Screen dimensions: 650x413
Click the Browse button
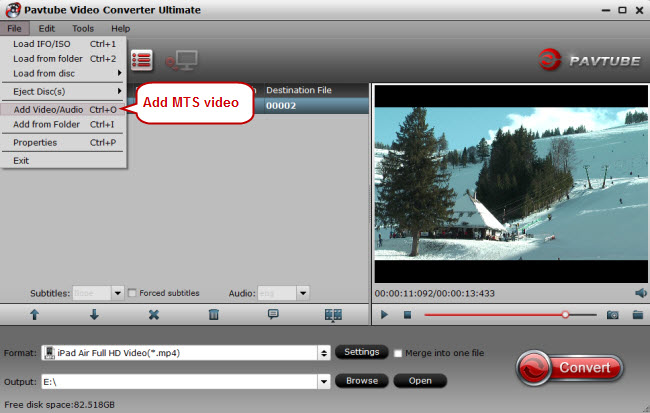[361, 381]
